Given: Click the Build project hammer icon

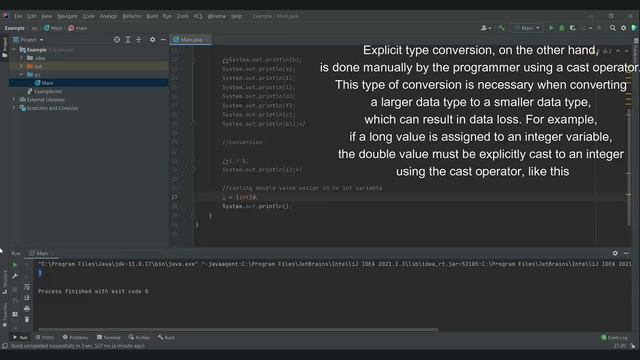Looking at the screenshot, I should 501,28.
